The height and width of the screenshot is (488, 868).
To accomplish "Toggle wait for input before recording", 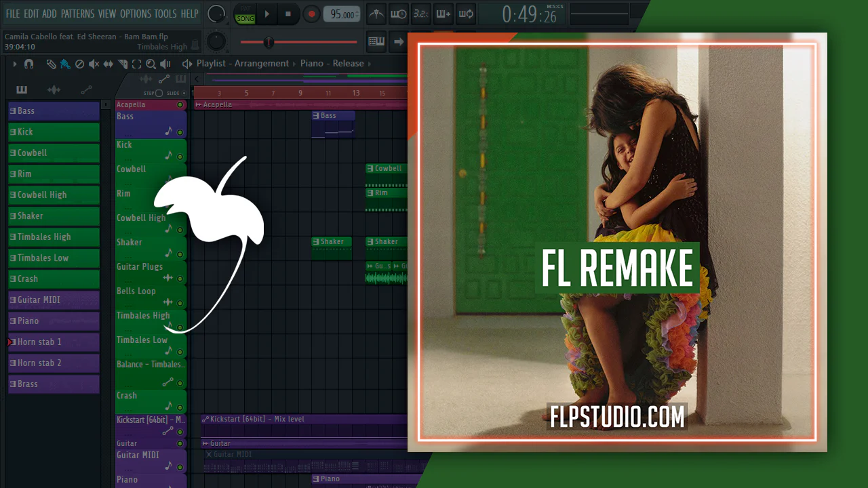I will [x=399, y=14].
